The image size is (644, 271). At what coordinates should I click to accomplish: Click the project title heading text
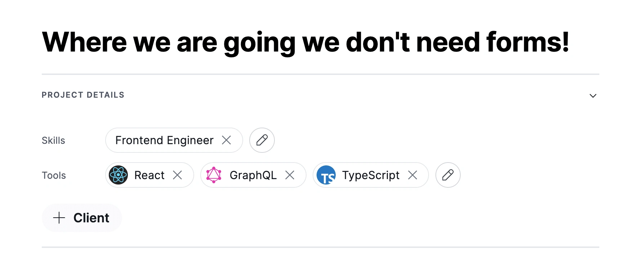[x=305, y=43]
